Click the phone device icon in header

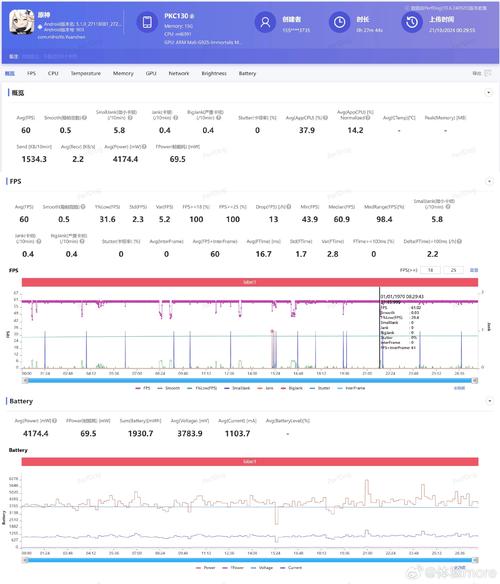147,22
